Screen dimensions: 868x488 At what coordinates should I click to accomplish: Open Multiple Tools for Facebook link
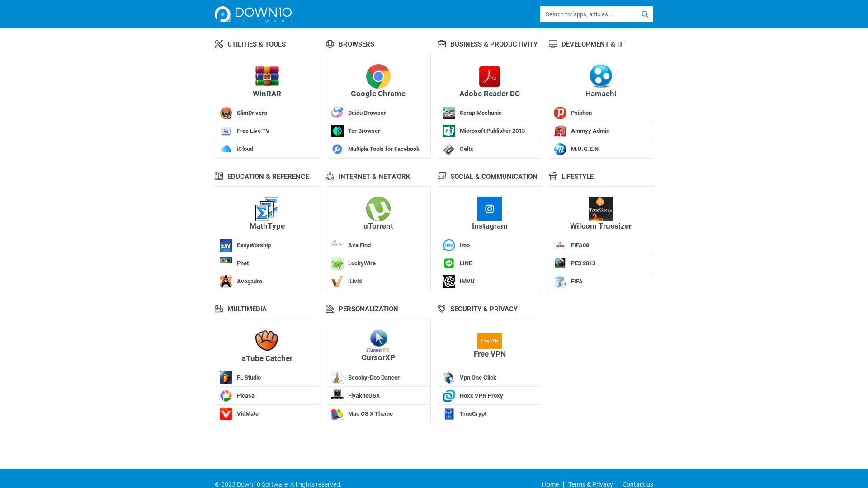(x=384, y=149)
